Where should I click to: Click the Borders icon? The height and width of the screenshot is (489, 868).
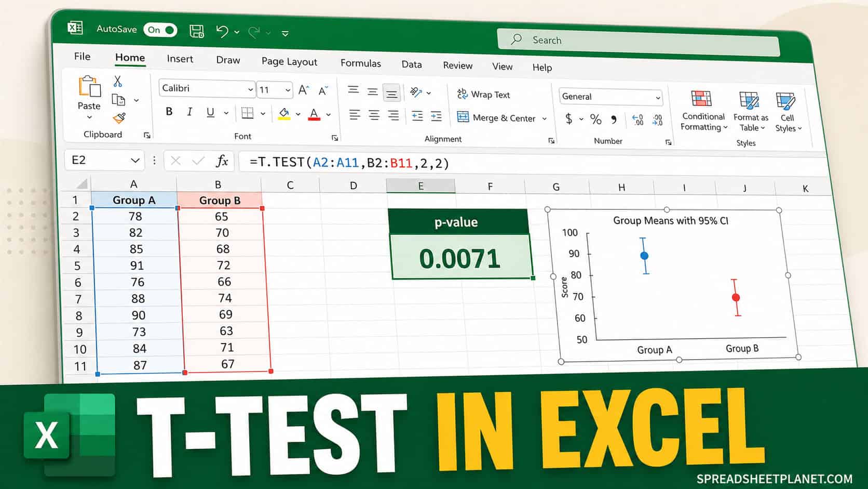(x=248, y=113)
